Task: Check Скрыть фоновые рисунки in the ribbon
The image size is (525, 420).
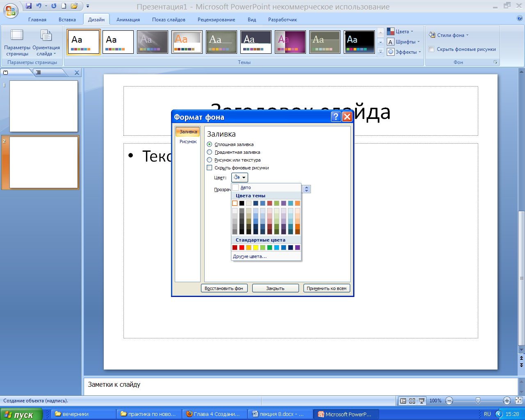Action: click(x=462, y=49)
